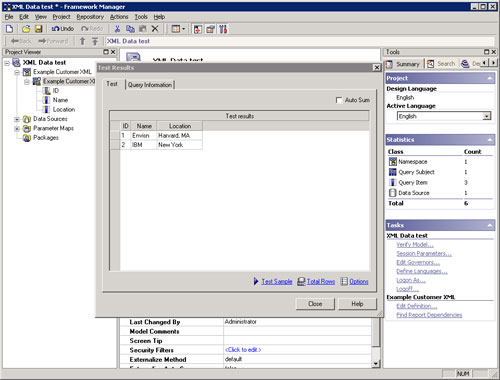Create a new project with the New icon
The image size is (500, 380).
pos(10,29)
